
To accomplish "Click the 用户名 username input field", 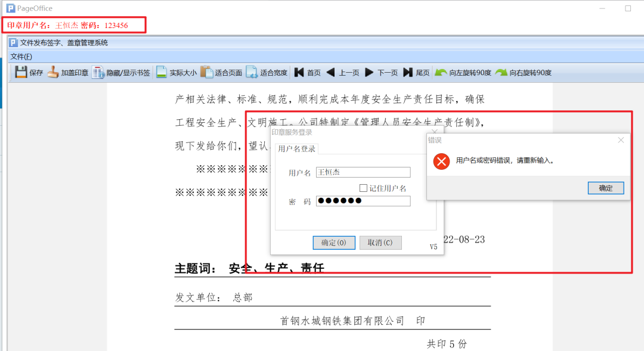I will 363,172.
